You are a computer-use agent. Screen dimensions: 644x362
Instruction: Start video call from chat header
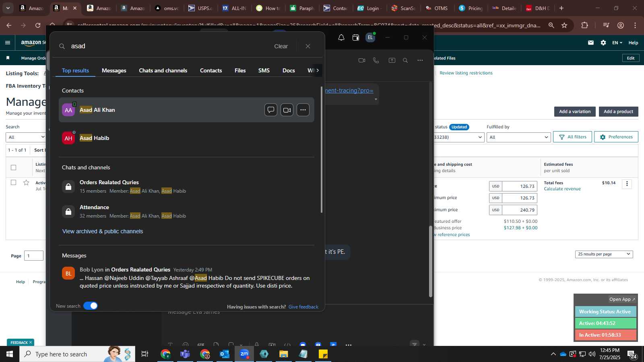pos(362,60)
